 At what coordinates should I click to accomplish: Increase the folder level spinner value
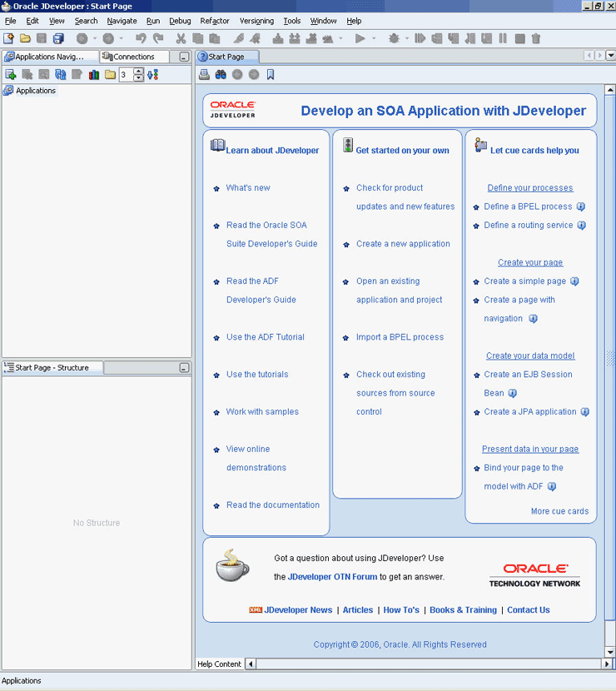point(138,72)
